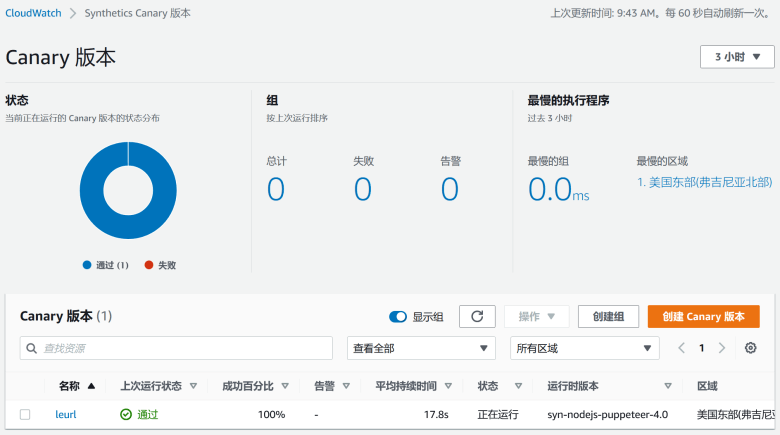
Task: Sort by 运行时版本 column
Action: click(x=667, y=386)
